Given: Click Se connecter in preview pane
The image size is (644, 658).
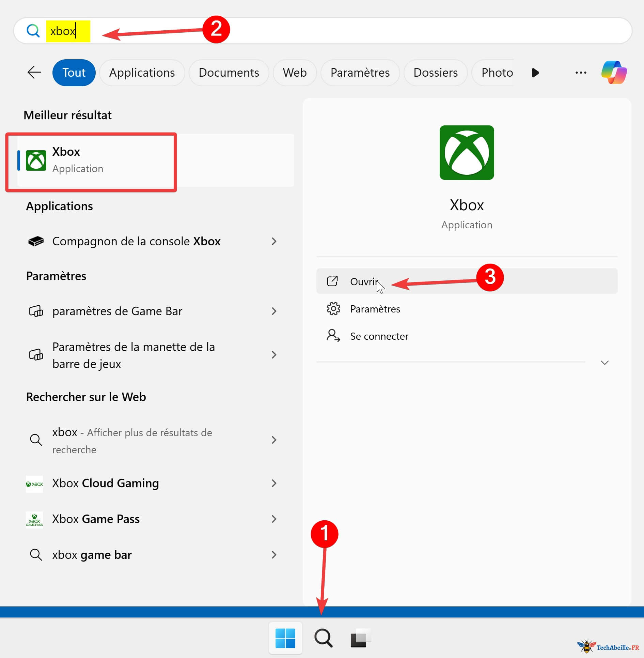Looking at the screenshot, I should 467,336.
